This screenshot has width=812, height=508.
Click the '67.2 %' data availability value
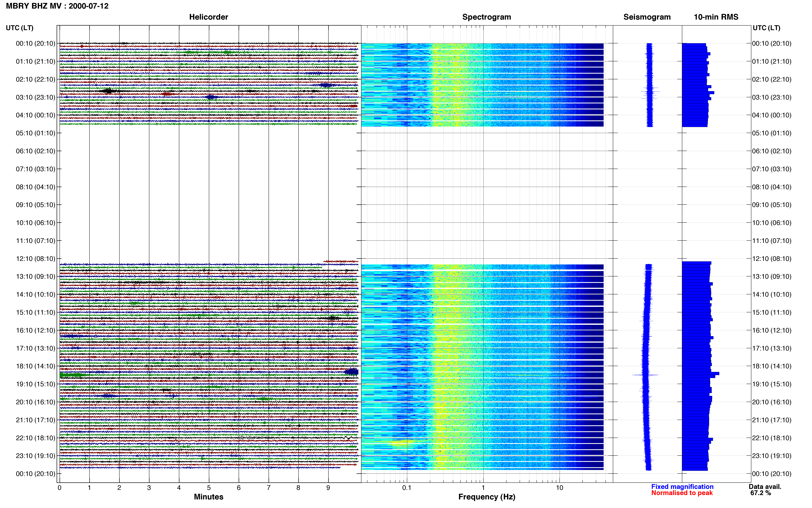[x=761, y=493]
